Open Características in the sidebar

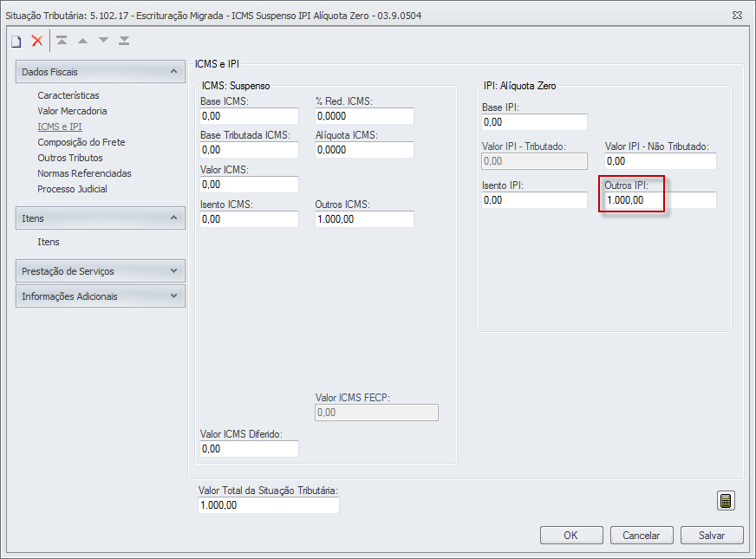68,95
